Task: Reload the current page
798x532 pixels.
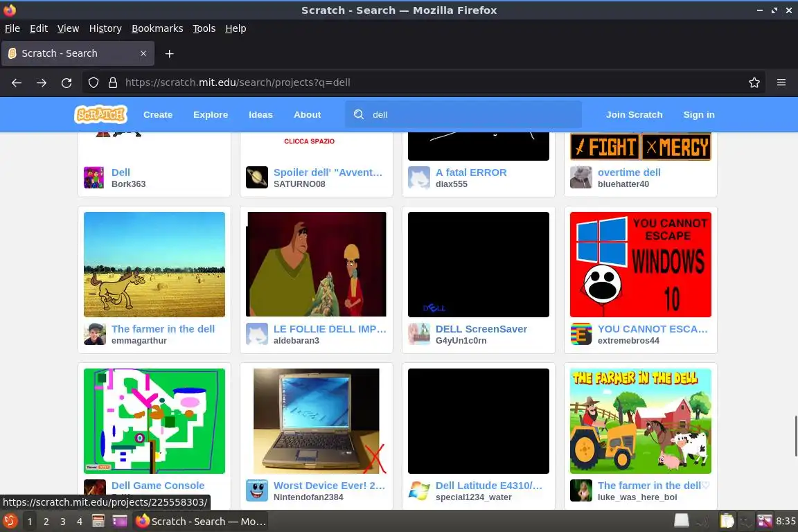Action: tap(66, 82)
